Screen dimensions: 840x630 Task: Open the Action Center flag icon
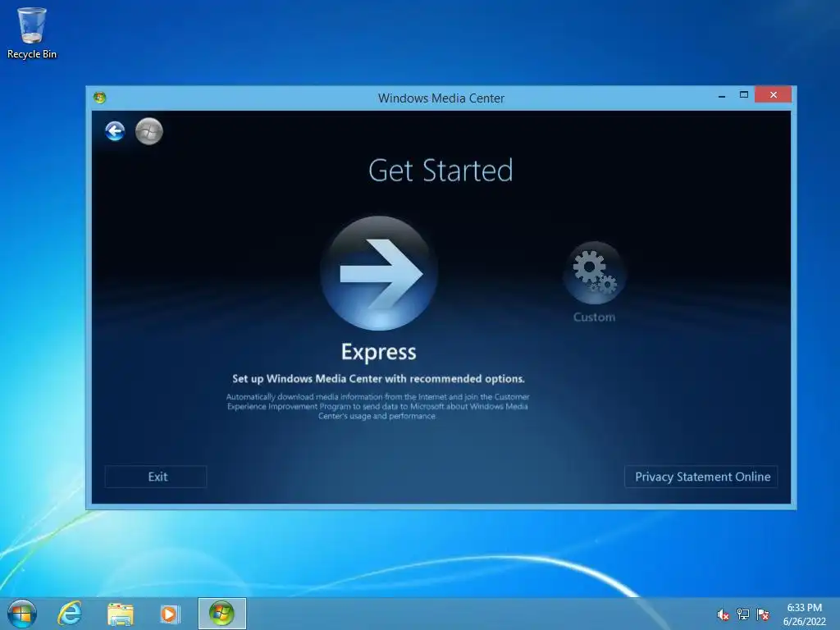pyautogui.click(x=763, y=614)
